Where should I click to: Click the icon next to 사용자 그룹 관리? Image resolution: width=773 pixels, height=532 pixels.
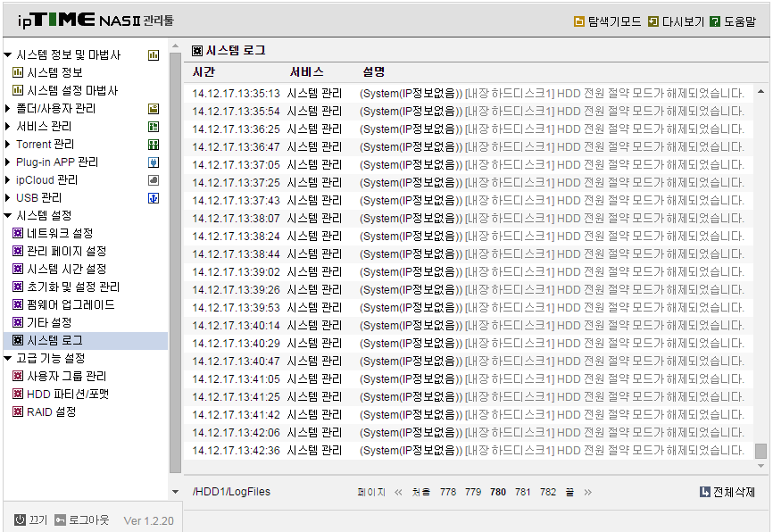click(18, 376)
